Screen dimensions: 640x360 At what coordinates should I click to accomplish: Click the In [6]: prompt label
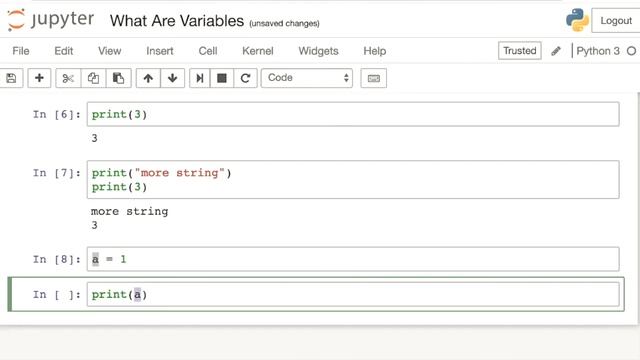(57, 114)
